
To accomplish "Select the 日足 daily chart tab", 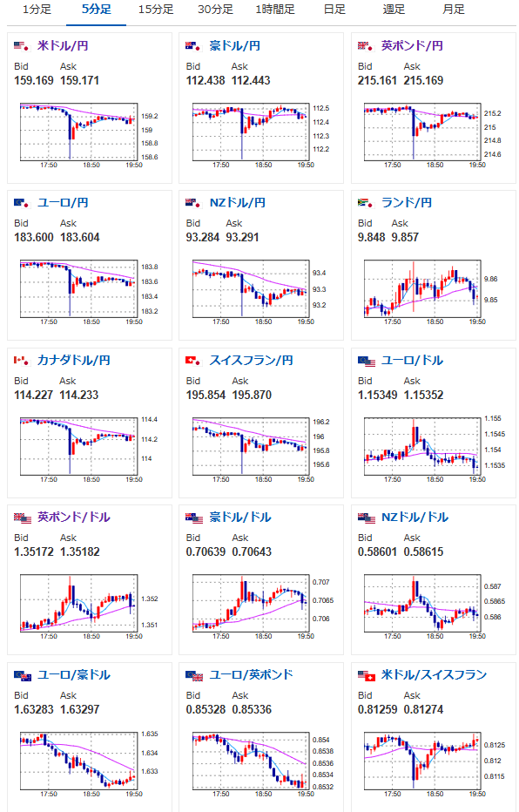I will pyautogui.click(x=334, y=10).
